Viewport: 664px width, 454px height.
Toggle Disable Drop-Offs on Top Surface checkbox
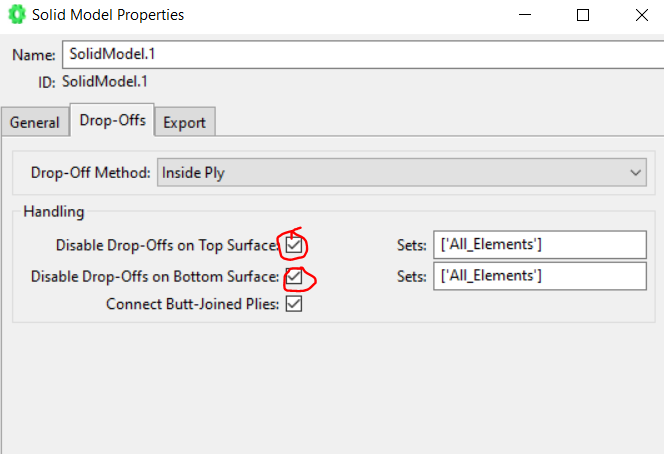294,244
